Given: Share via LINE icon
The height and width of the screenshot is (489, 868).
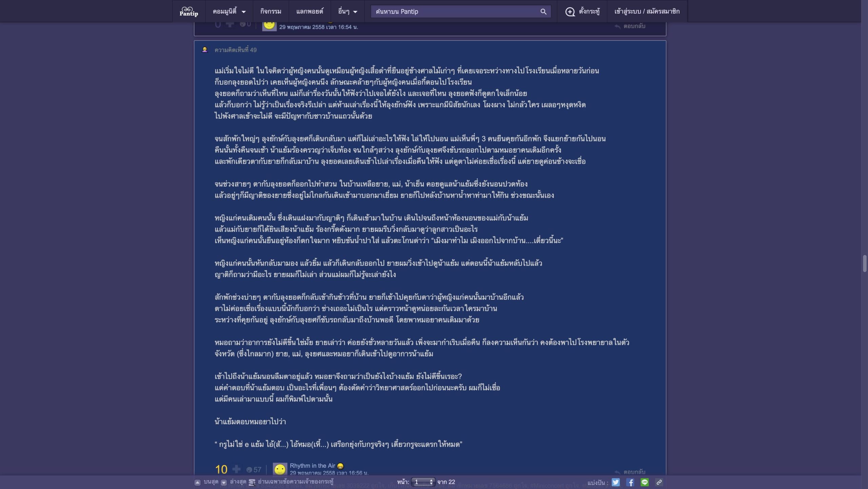Looking at the screenshot, I should click(x=645, y=482).
